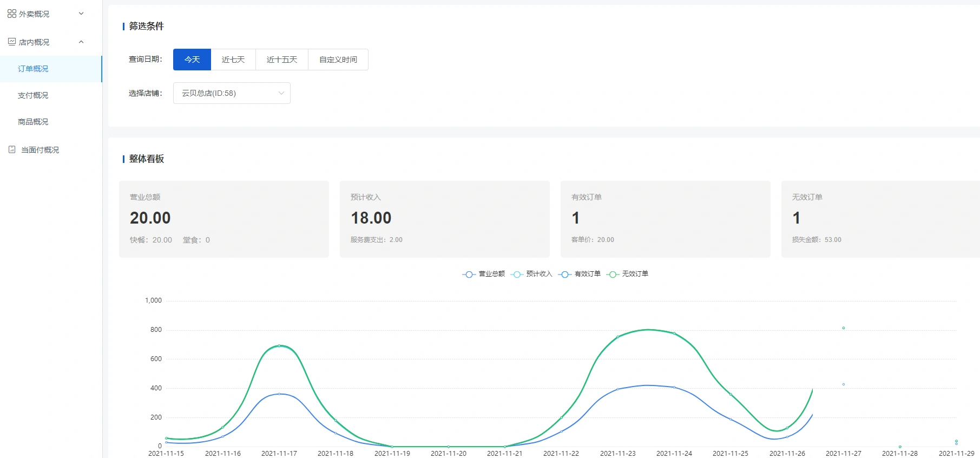
Task: Click the 无效订单 summary card
Action: click(x=880, y=219)
